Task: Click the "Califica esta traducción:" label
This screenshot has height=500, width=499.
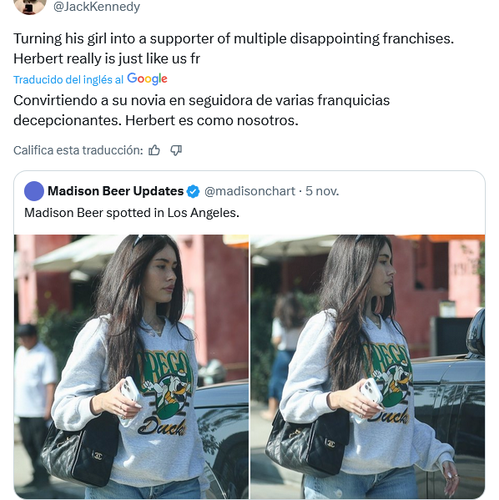Action: coord(78,151)
